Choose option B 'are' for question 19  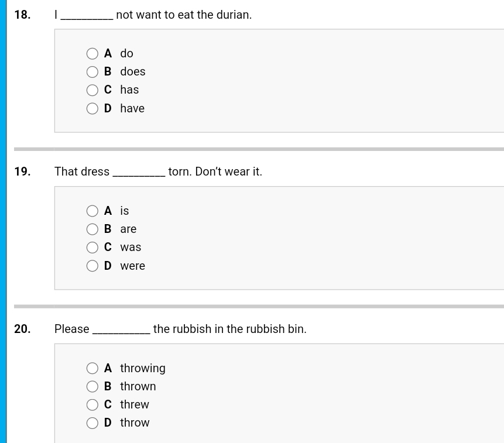[92, 229]
